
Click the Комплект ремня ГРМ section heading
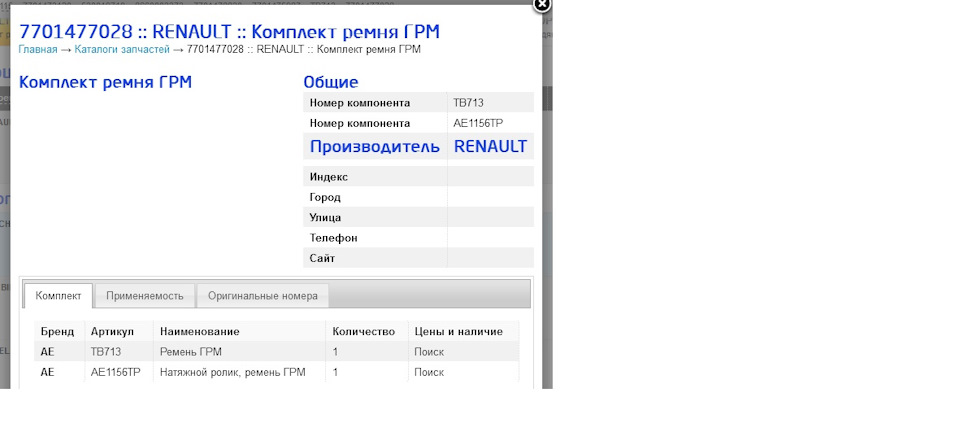pos(105,82)
